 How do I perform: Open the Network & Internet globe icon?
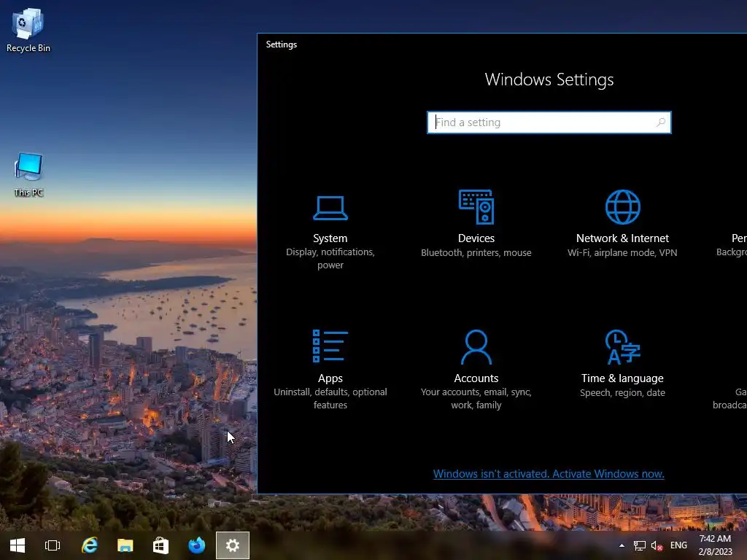pyautogui.click(x=623, y=206)
